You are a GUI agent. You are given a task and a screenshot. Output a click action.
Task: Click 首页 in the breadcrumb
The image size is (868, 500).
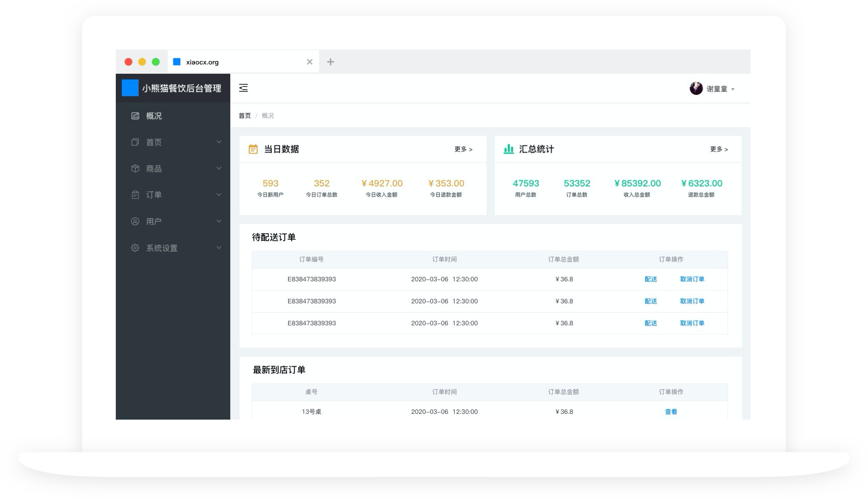pos(244,116)
